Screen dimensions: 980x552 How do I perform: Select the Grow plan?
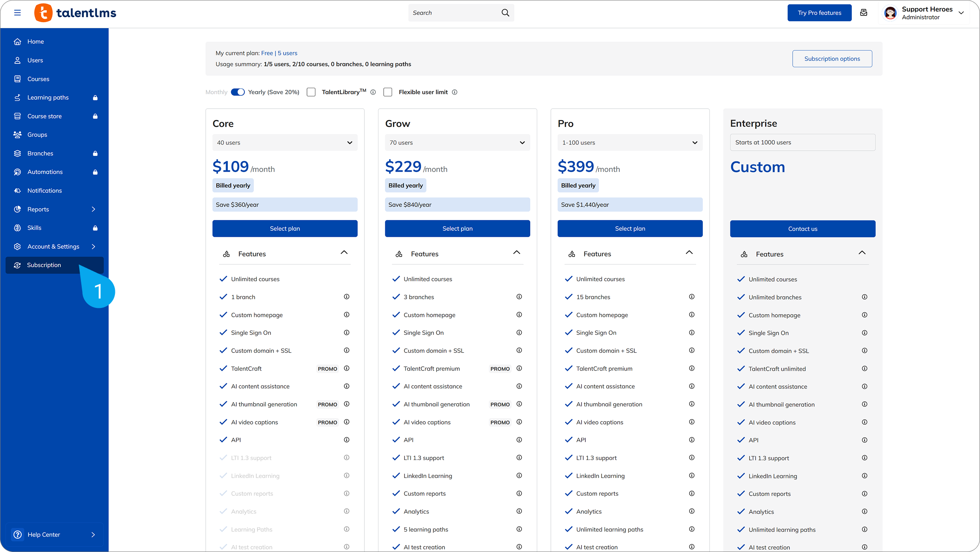click(x=457, y=229)
